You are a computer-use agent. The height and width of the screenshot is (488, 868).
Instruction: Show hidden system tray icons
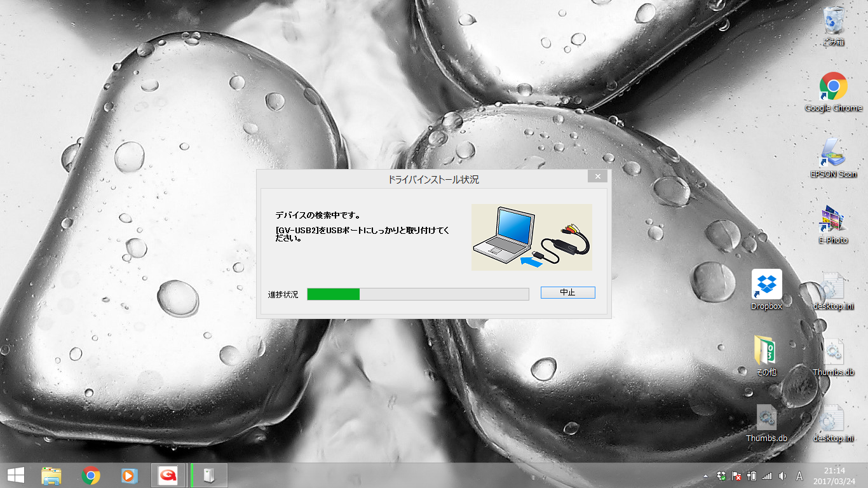705,476
